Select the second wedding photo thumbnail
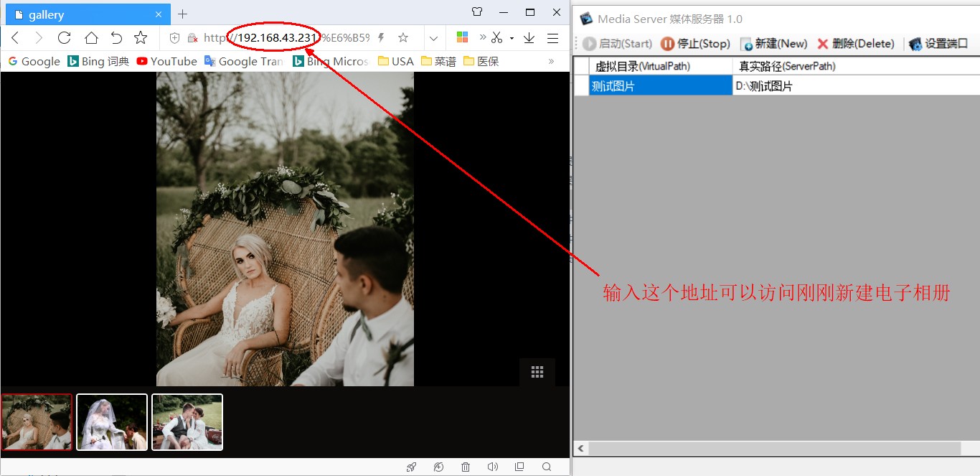 (x=112, y=422)
